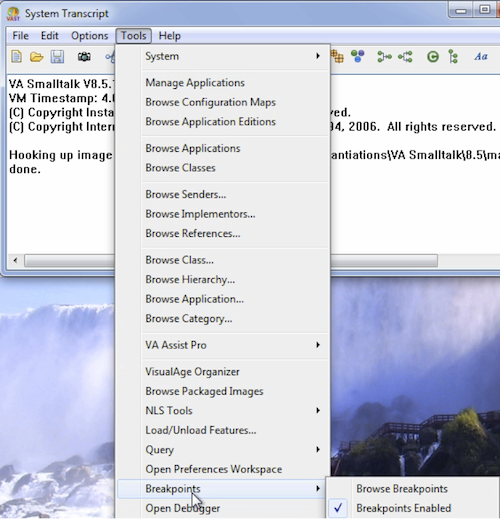This screenshot has width=500, height=519.
Task: Expand the System submenu
Action: tap(222, 56)
